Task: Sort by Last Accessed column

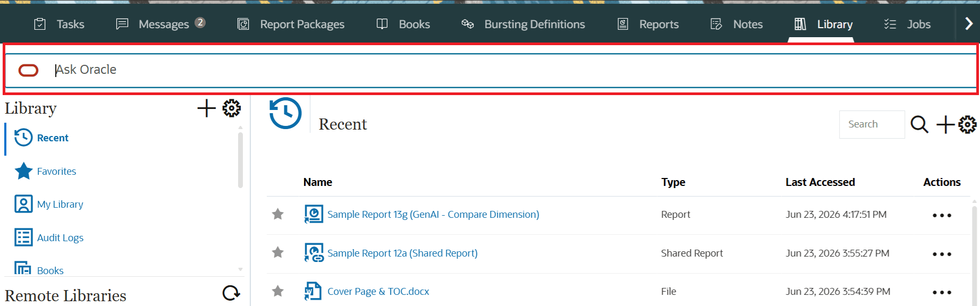Action: point(820,182)
